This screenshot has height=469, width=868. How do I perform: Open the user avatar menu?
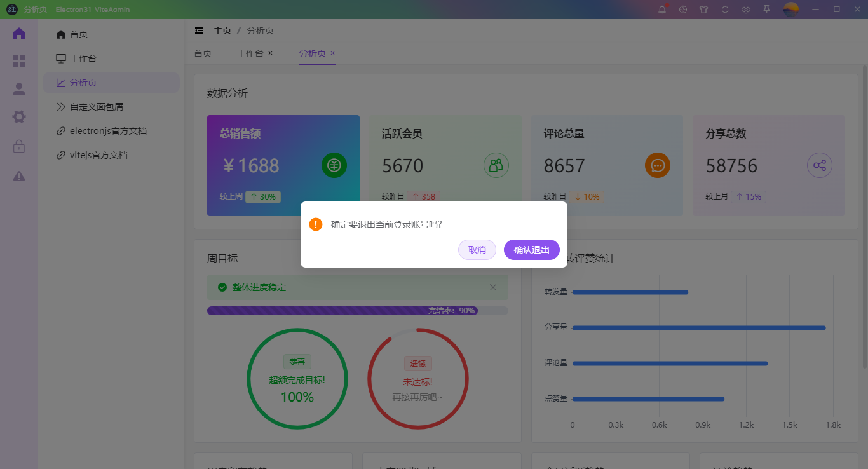tap(790, 10)
